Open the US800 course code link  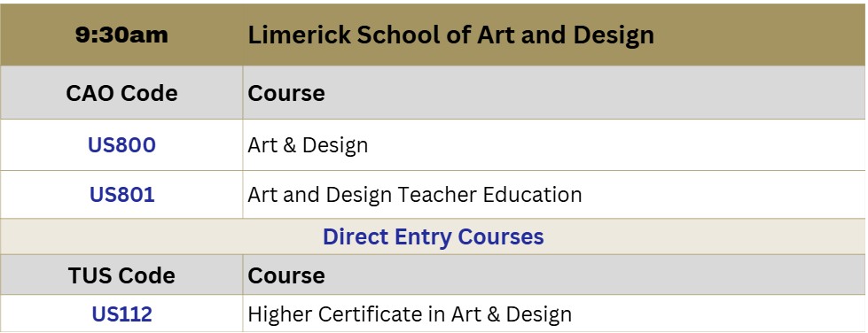121,145
